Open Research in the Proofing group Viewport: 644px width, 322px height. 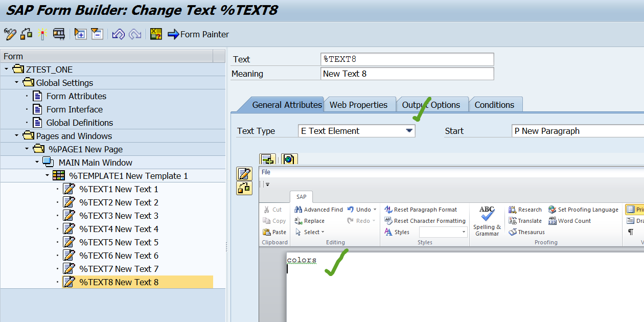525,210
